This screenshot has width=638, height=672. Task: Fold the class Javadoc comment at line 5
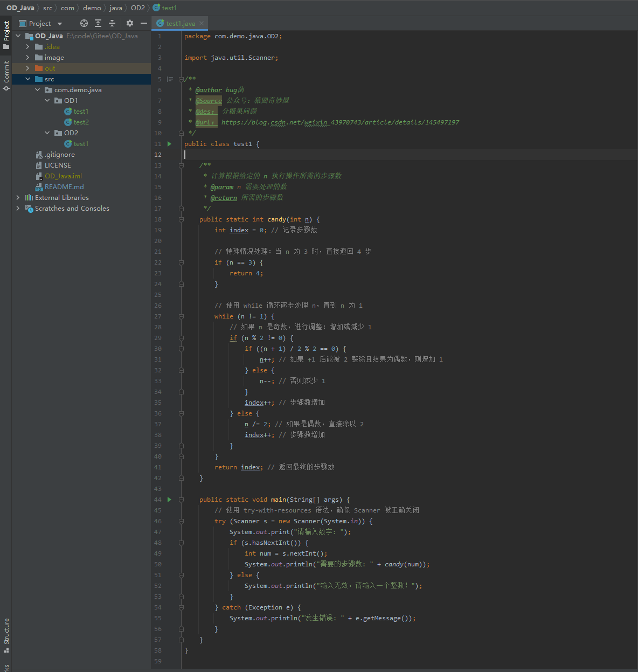pyautogui.click(x=181, y=79)
